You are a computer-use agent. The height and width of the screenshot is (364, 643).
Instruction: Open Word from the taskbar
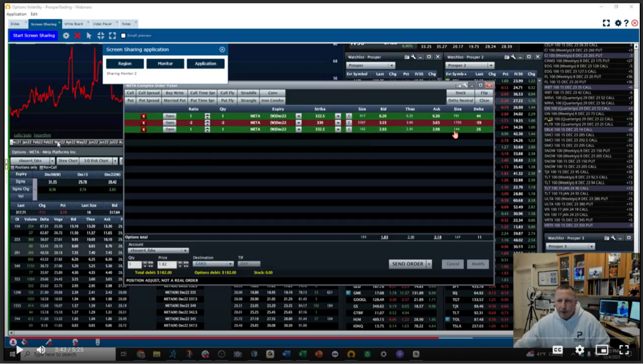pyautogui.click(x=286, y=354)
